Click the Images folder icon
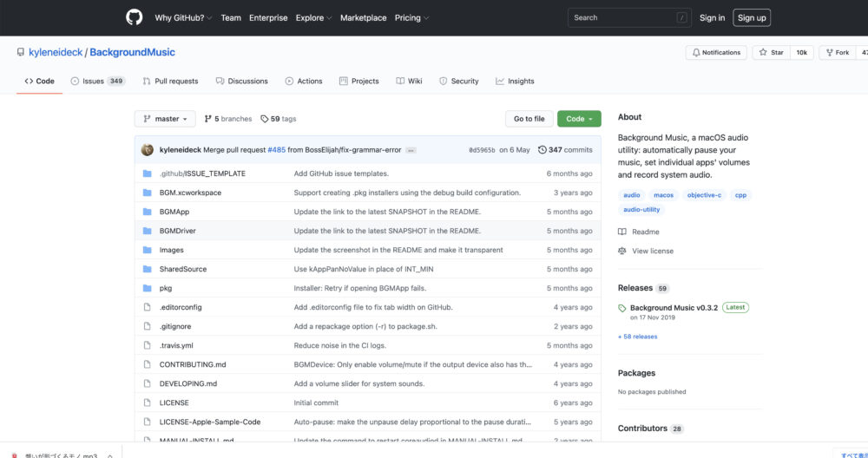This screenshot has height=458, width=868. [x=148, y=250]
